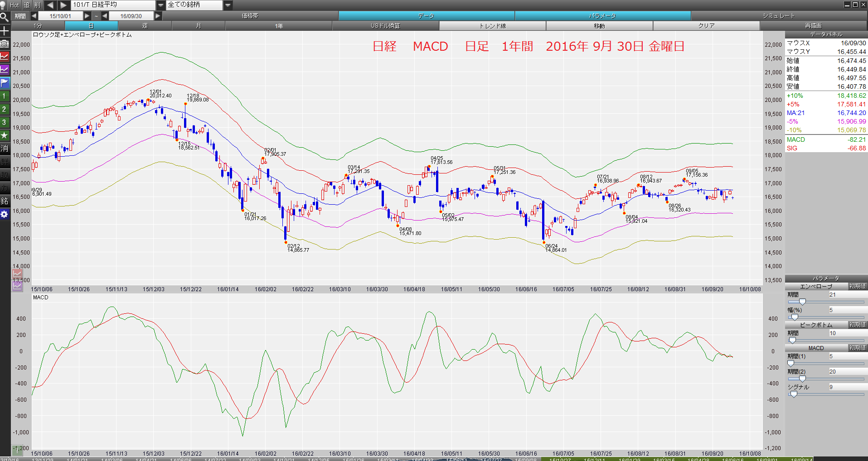Step start date back from 15/10/01
Image resolution: width=868 pixels, height=461 pixels.
coord(34,16)
